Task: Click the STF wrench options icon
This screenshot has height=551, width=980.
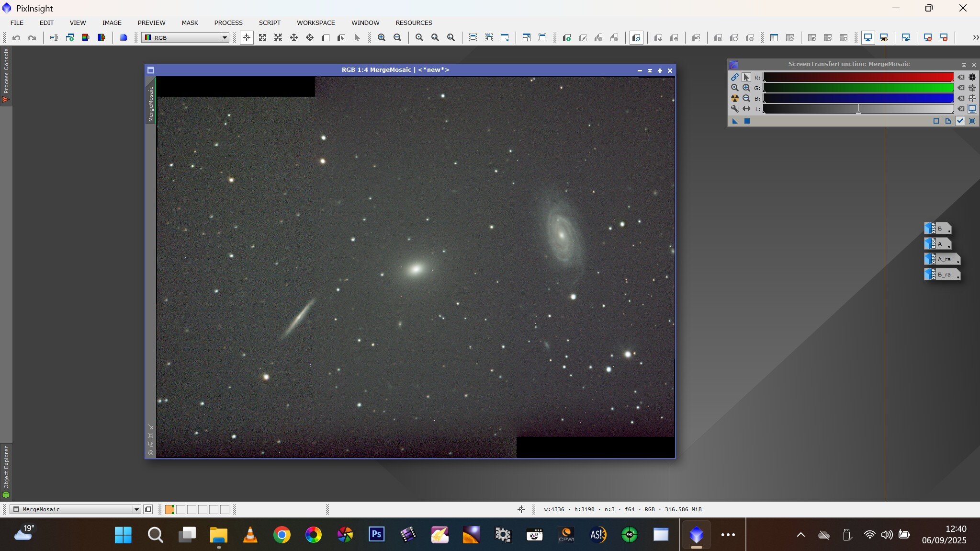Action: 734,109
